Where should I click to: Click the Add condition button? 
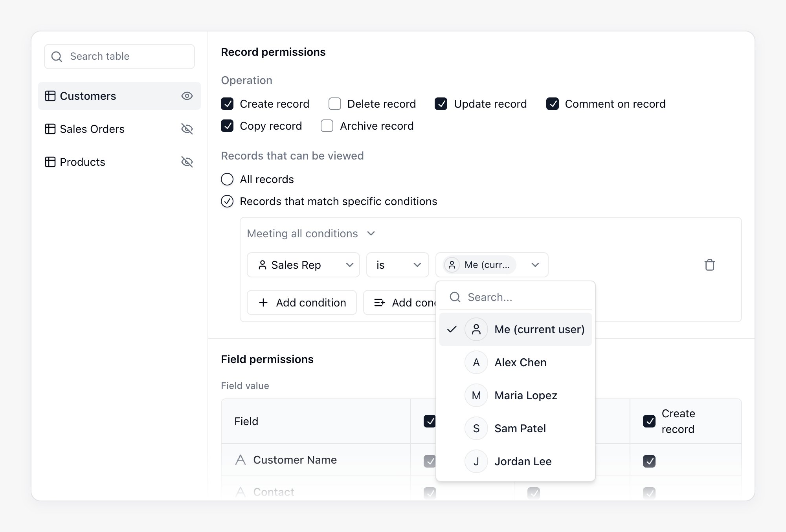(x=302, y=303)
